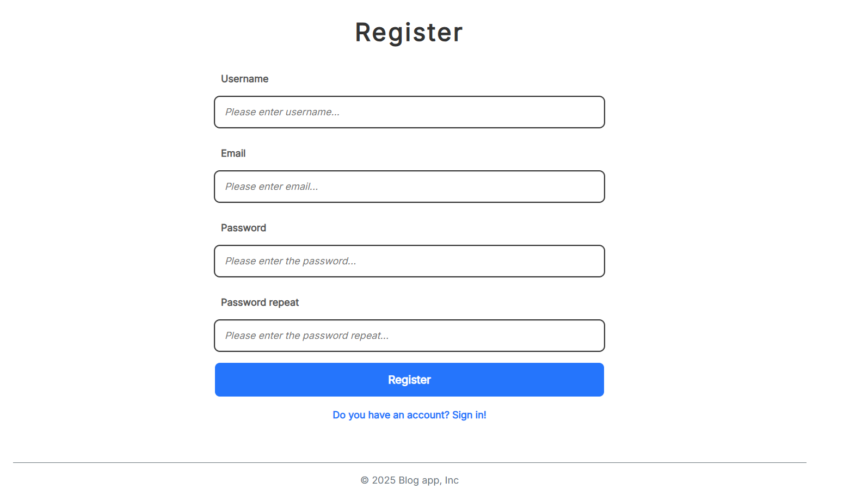Click the "Please enter the password..." placeholder

(x=291, y=261)
